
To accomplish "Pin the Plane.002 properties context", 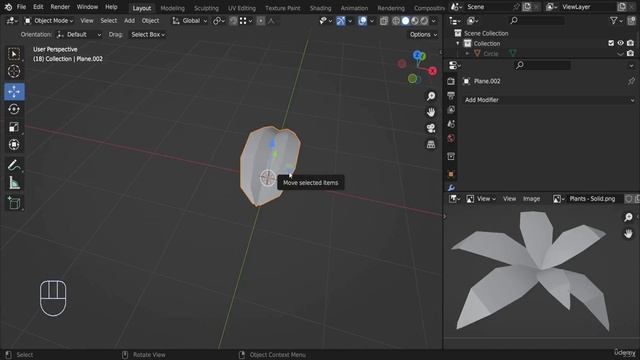I will 631,81.
